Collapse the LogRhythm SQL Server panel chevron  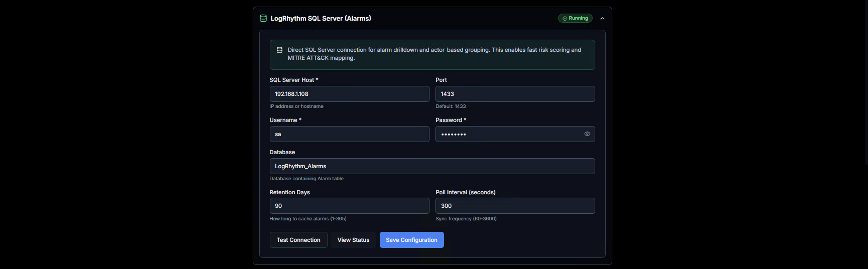pos(602,19)
